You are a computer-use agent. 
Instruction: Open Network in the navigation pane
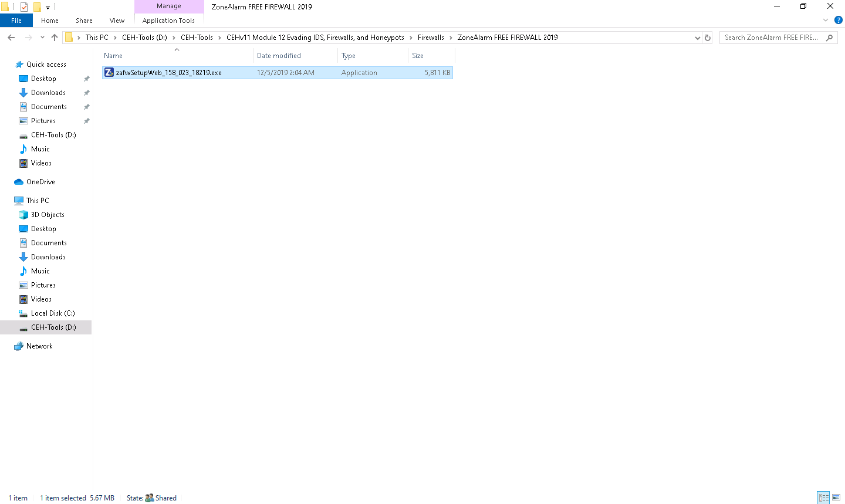(39, 346)
